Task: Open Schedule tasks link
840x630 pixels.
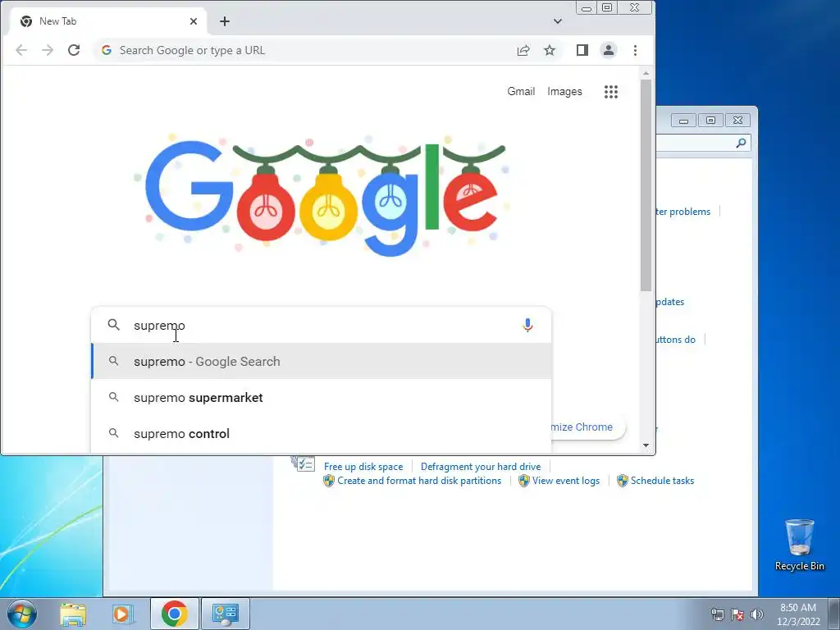Action: click(662, 481)
